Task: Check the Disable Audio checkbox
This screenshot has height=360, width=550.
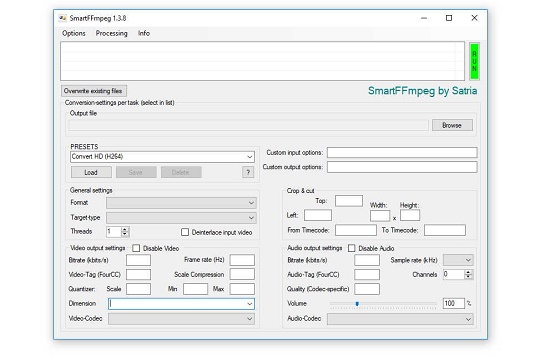Action: pyautogui.click(x=351, y=248)
